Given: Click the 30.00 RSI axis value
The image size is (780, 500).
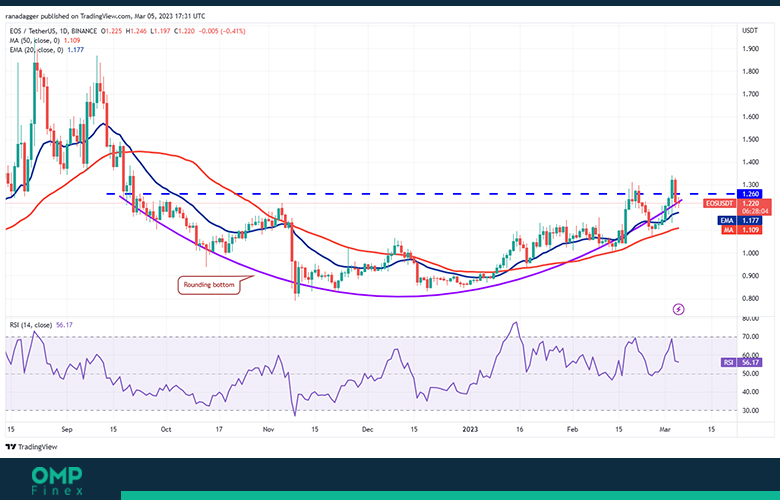Looking at the screenshot, I should coord(750,410).
